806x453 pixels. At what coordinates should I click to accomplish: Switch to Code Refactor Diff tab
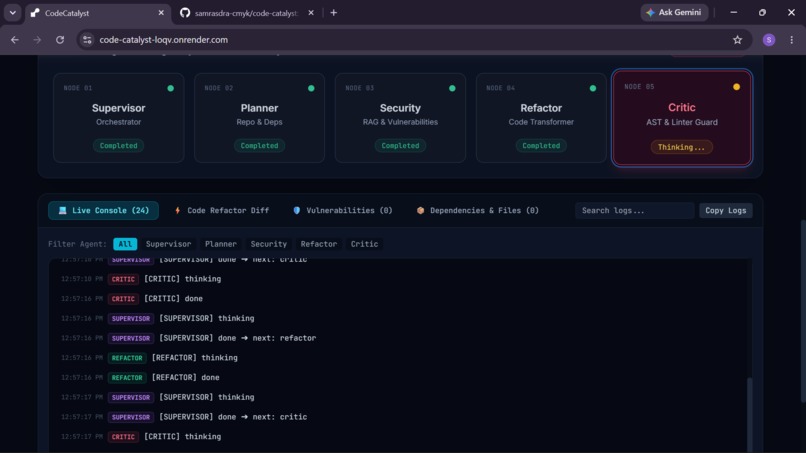coord(222,210)
